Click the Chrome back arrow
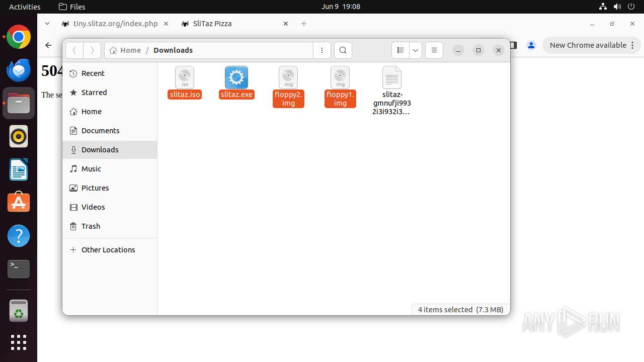This screenshot has height=362, width=644. coord(48,45)
